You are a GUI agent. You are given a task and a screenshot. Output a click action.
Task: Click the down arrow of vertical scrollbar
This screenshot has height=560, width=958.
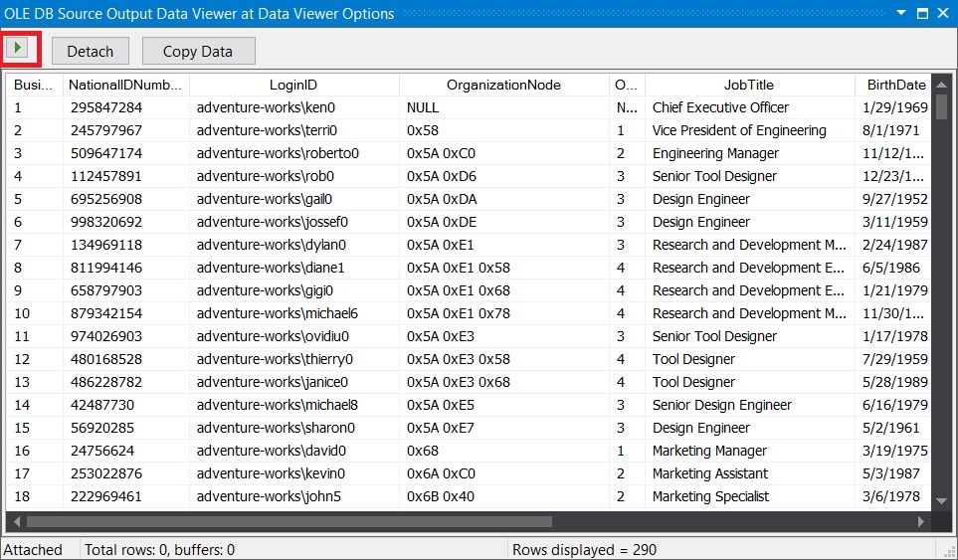[x=941, y=501]
